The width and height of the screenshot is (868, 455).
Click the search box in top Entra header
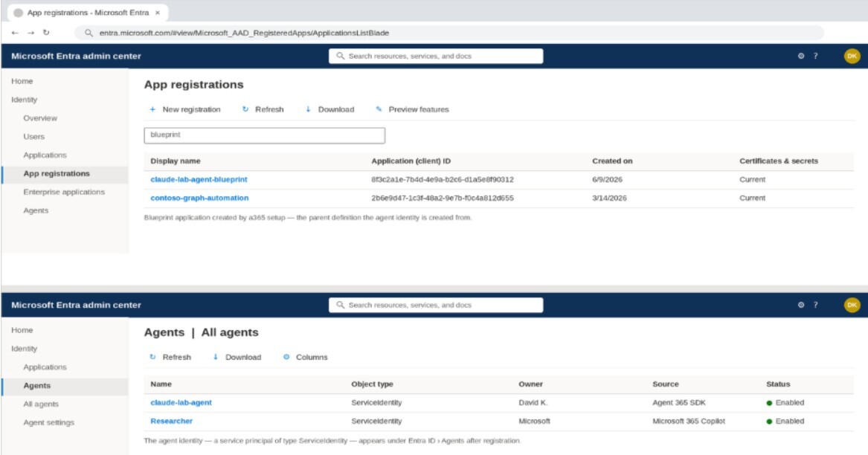436,56
